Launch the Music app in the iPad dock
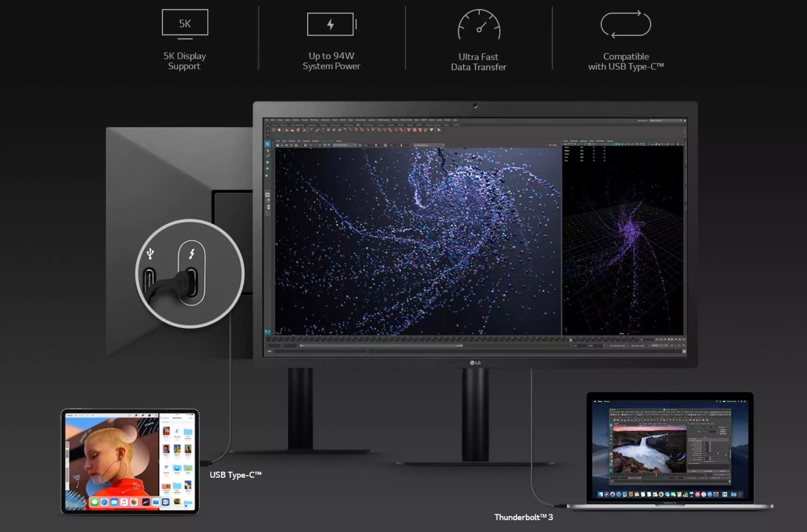Image resolution: width=807 pixels, height=532 pixels. [124, 502]
